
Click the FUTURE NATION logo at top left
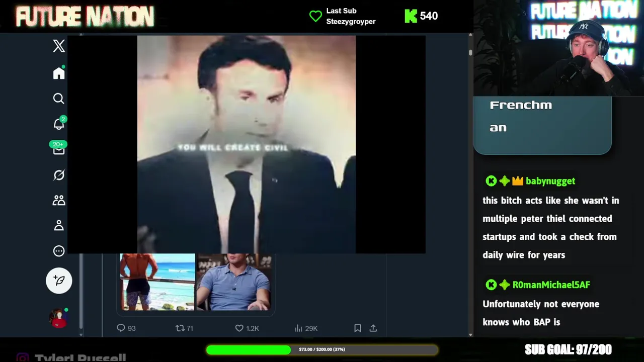85,17
